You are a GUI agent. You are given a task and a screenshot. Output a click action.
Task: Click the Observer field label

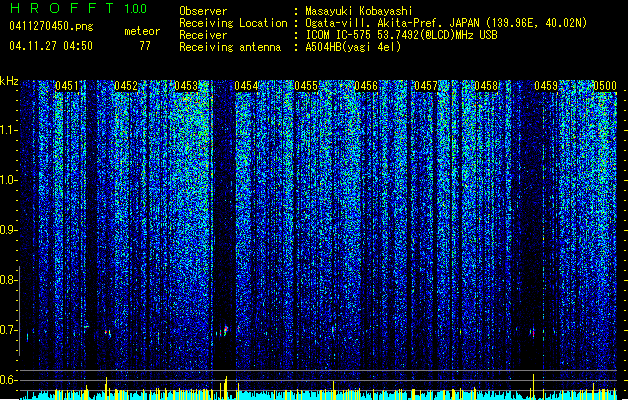[x=203, y=11]
